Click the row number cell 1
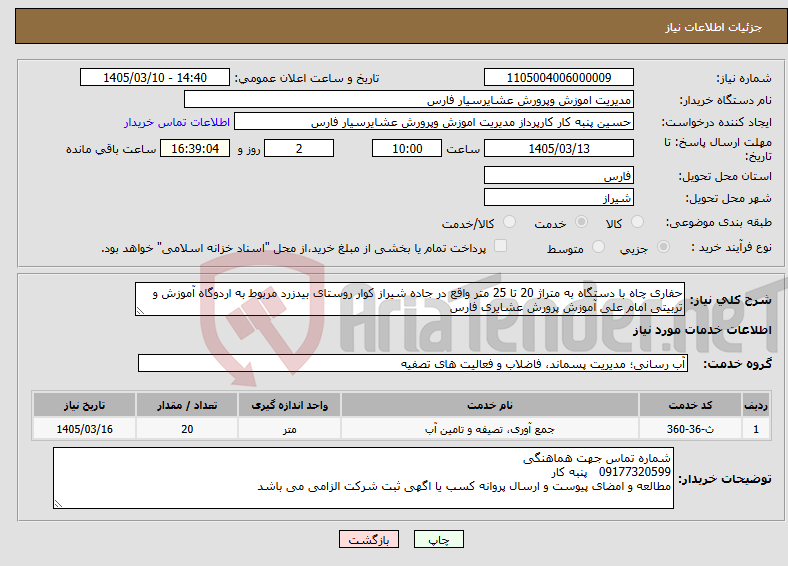 [756, 429]
